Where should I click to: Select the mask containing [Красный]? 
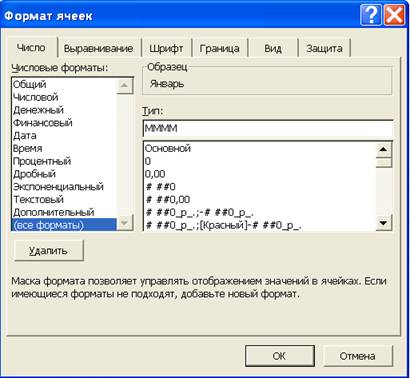[x=259, y=225]
